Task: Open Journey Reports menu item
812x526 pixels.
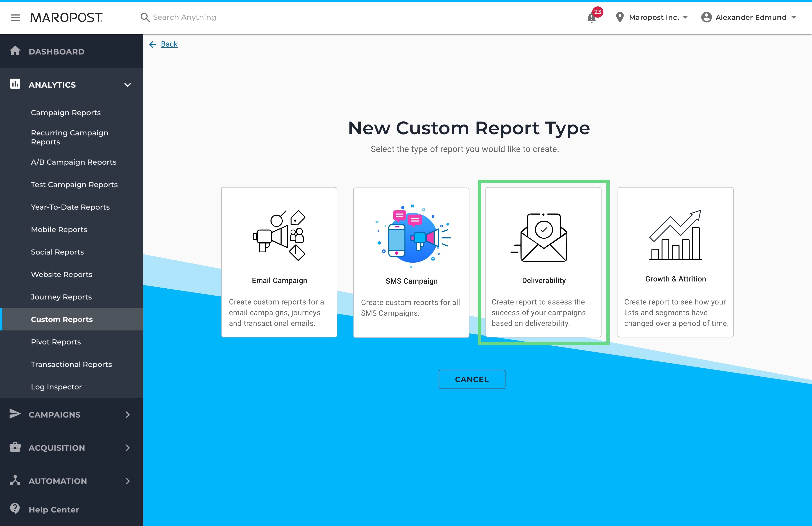Action: pyautogui.click(x=61, y=297)
